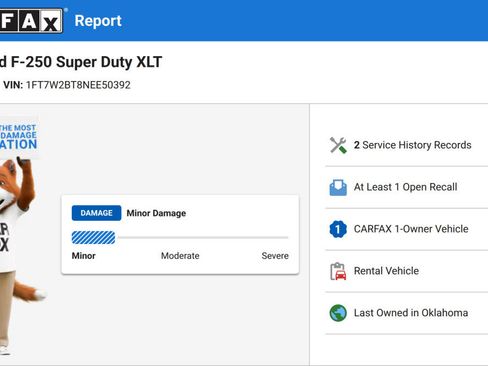Click the open recall envelope icon
488x366 pixels.
pyautogui.click(x=338, y=187)
